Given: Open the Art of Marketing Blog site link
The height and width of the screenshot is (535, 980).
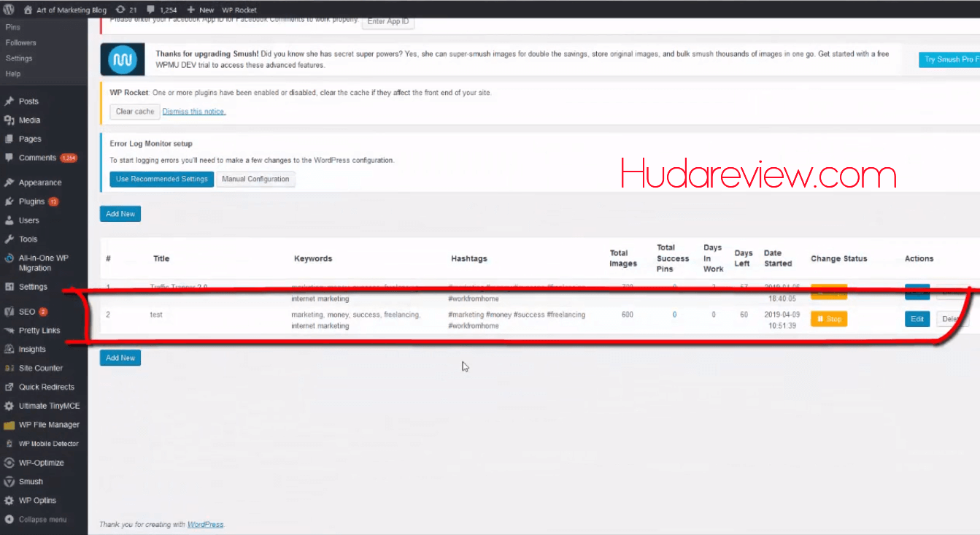Looking at the screenshot, I should (x=64, y=10).
